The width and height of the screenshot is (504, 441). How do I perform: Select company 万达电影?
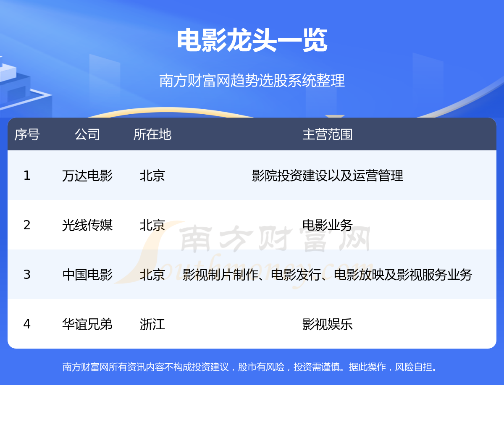tap(87, 176)
